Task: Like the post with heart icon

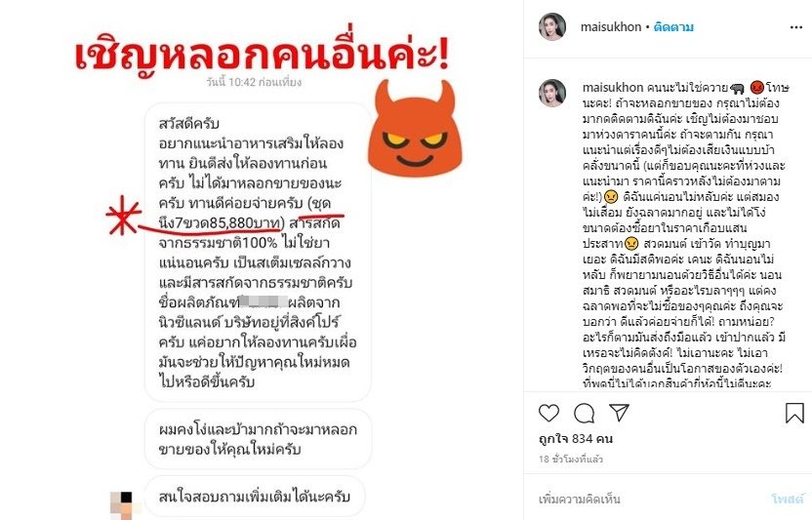Action: click(x=548, y=414)
